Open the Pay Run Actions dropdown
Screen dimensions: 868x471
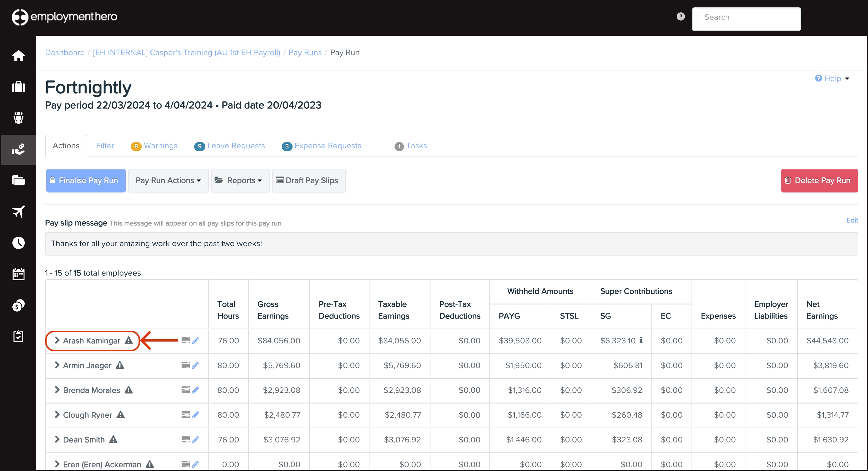168,180
